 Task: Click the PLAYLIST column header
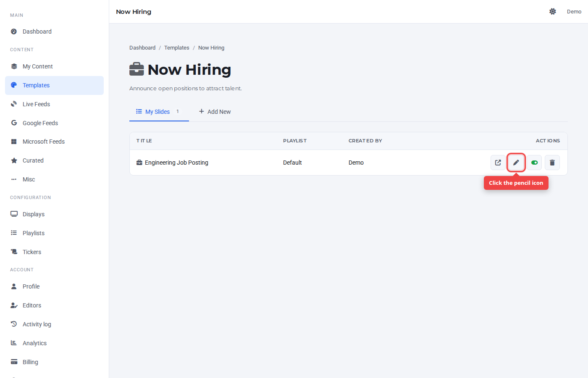pos(295,141)
